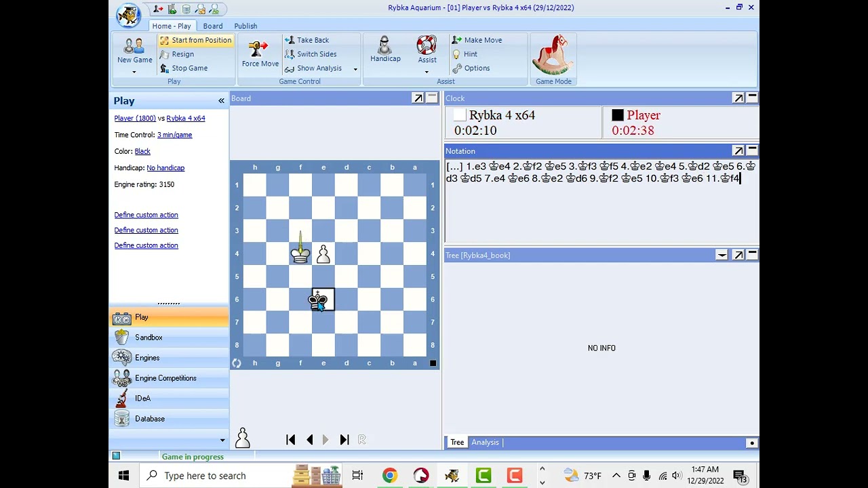Click the green flask quick-access icon
This screenshot has width=868, height=488.
(x=172, y=9)
